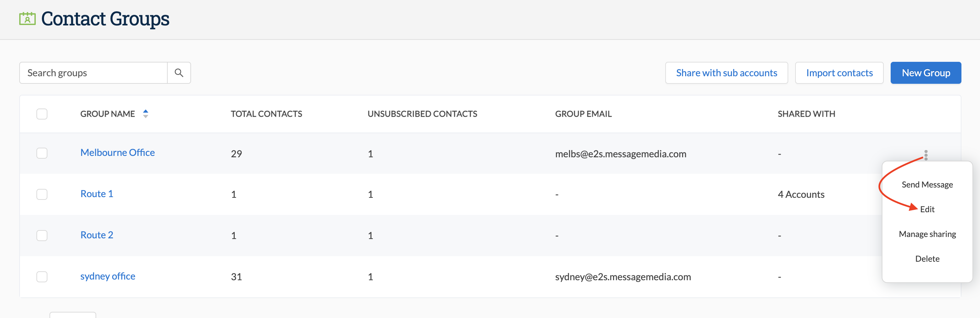The height and width of the screenshot is (318, 980).
Task: Check the sydney office row checkbox
Action: click(x=42, y=276)
